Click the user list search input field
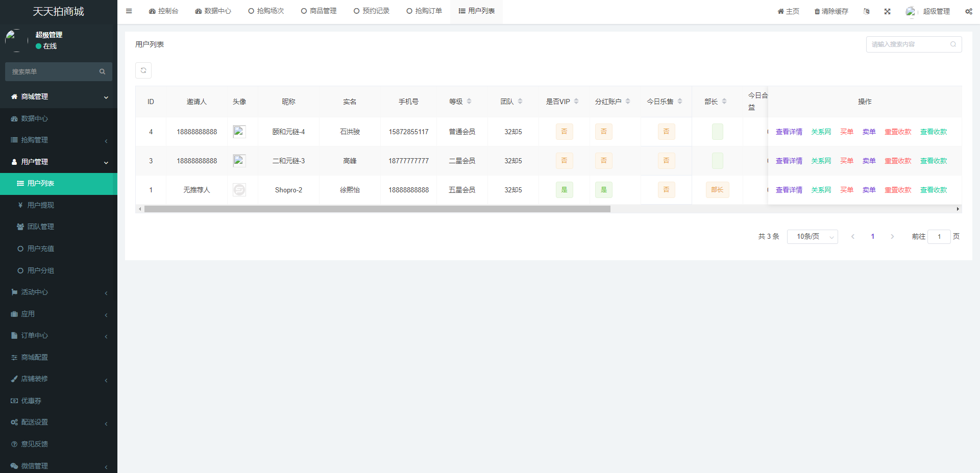Viewport: 980px width, 473px height. [x=909, y=44]
